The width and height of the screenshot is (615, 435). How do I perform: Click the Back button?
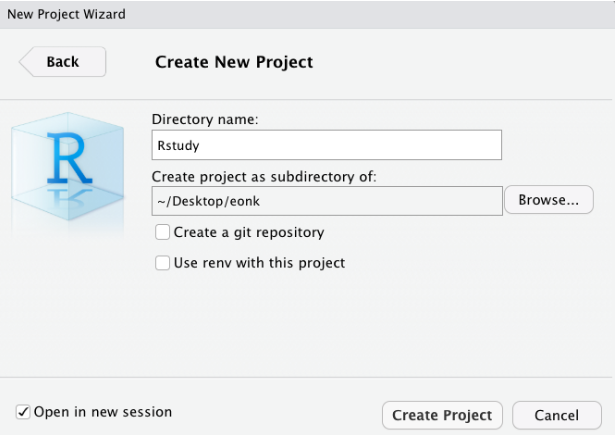click(x=62, y=62)
